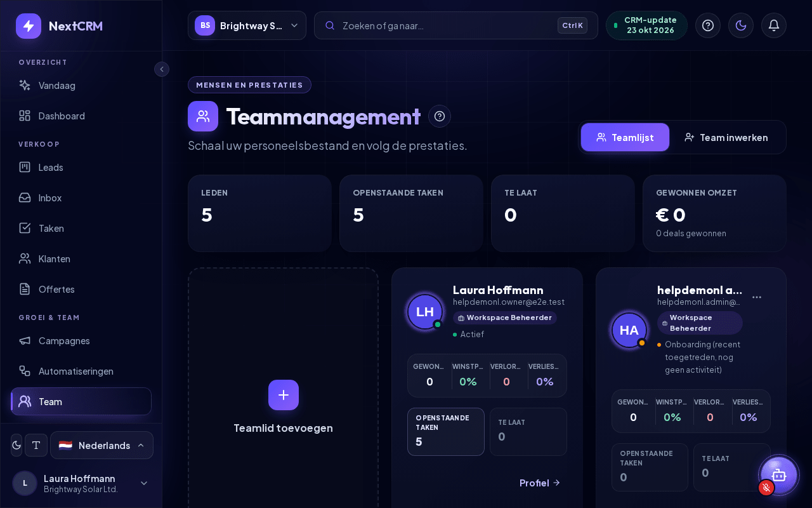Click the Teamlid toevoegen label
Viewport: 812px width, 508px height.
coord(283,428)
